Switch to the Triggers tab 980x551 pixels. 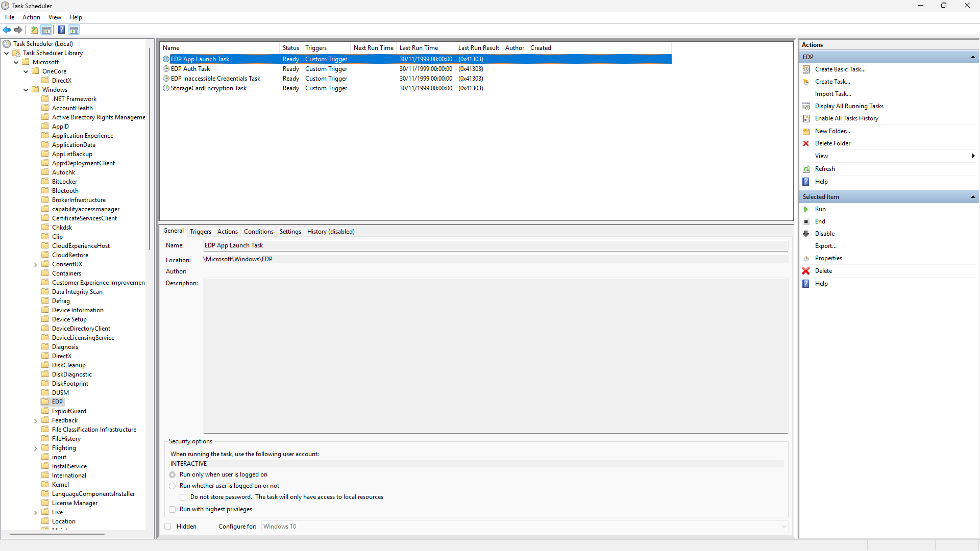coord(200,232)
